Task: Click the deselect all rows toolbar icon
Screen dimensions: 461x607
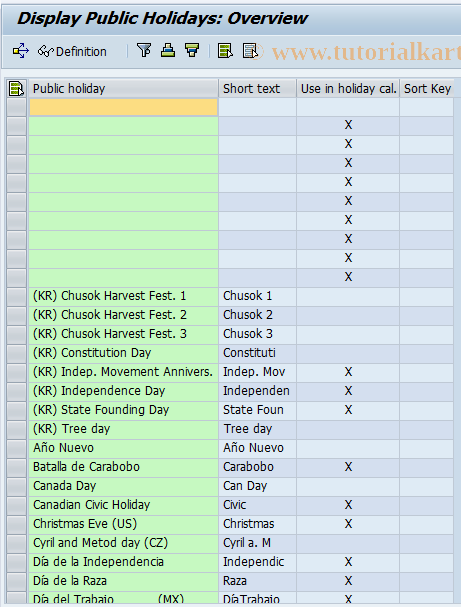Action: (x=250, y=50)
